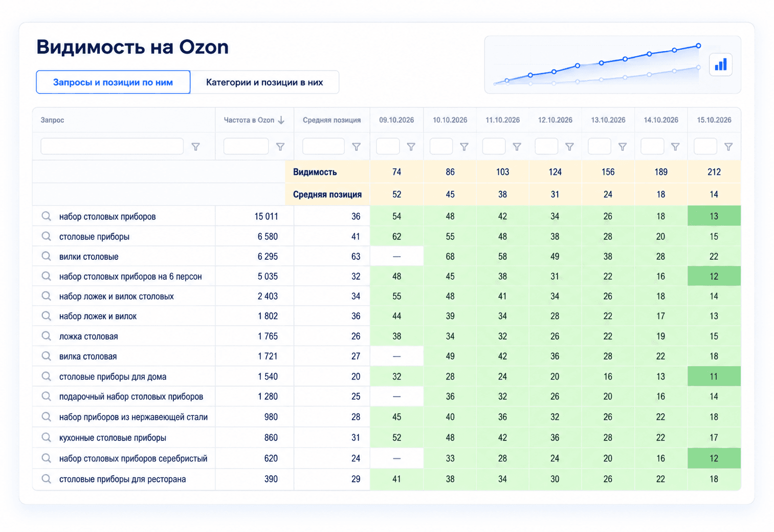Image resolution: width=774 pixels, height=532 pixels.
Task: Select row столовые приборы для дома
Action: click(x=386, y=376)
